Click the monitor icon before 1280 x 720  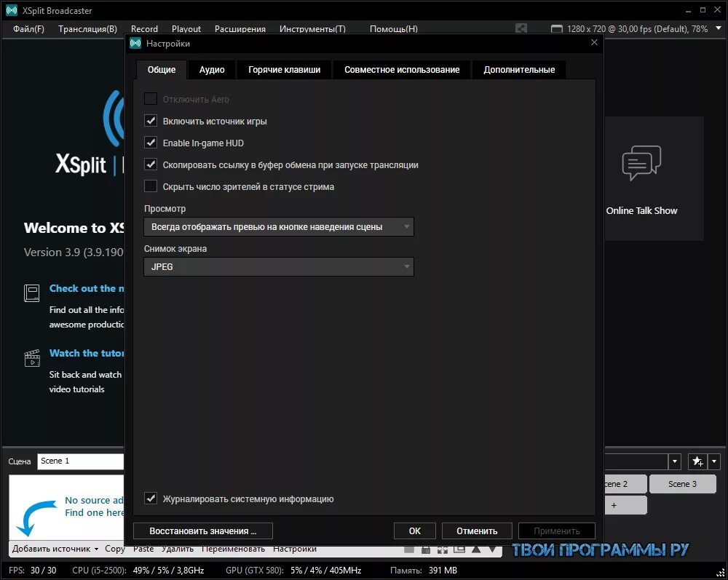pos(556,28)
